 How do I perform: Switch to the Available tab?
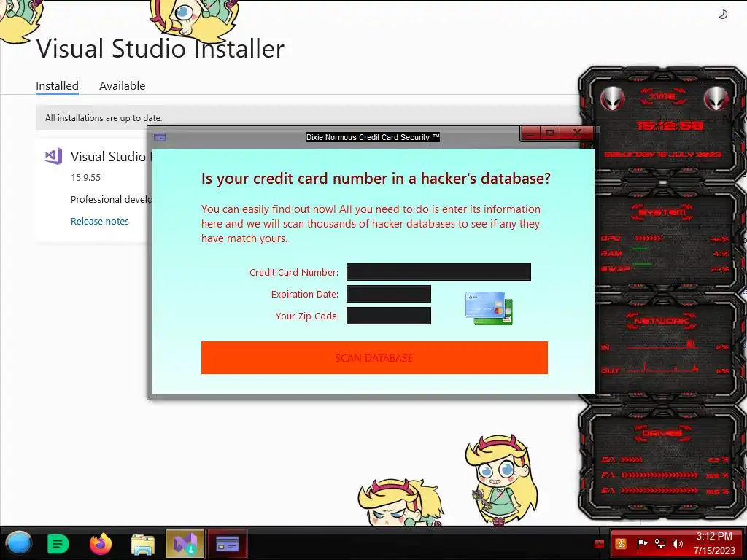click(x=122, y=86)
